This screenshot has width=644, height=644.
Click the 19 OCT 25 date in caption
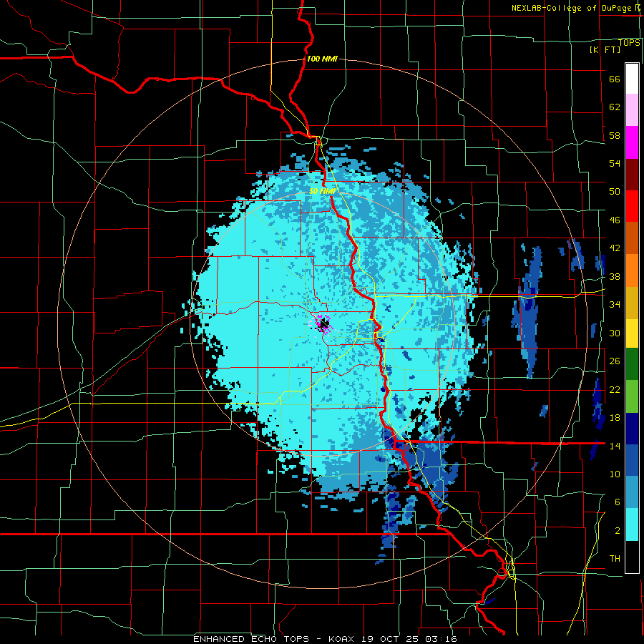[390, 639]
